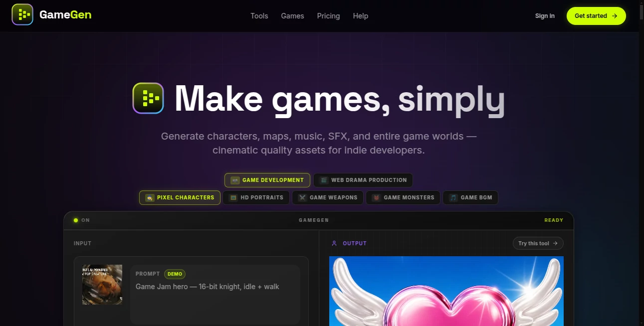Open the Tools menu
The image size is (644, 326).
(259, 16)
